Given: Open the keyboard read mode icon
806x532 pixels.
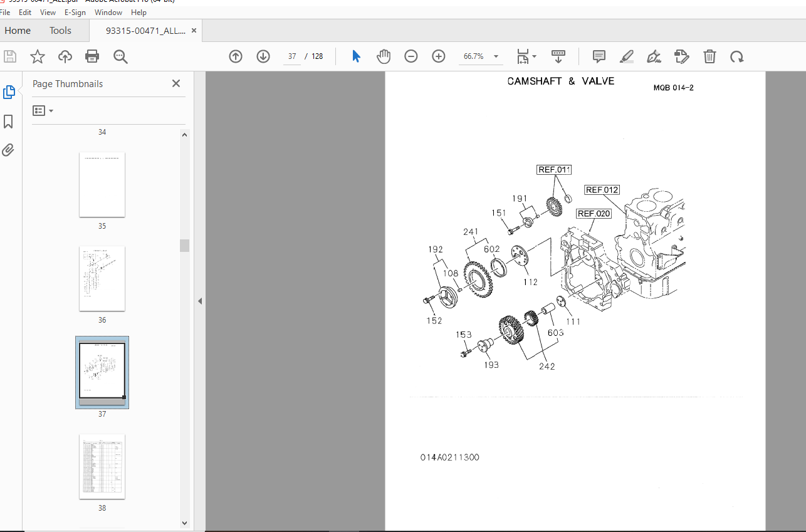Looking at the screenshot, I should pos(558,56).
